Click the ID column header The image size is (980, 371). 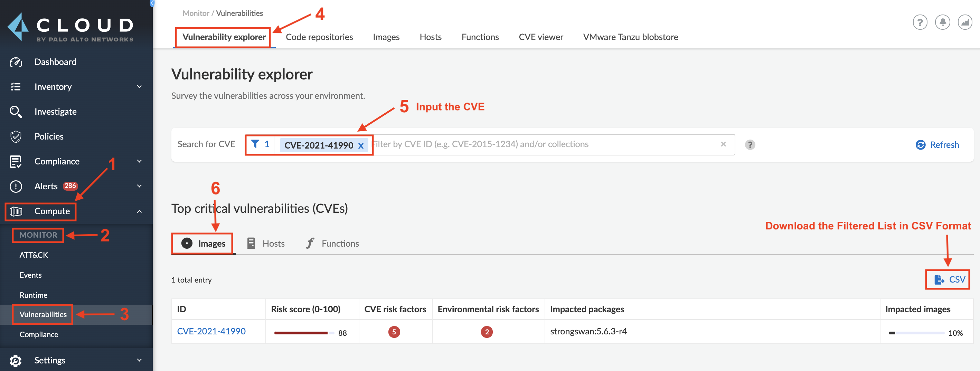181,309
